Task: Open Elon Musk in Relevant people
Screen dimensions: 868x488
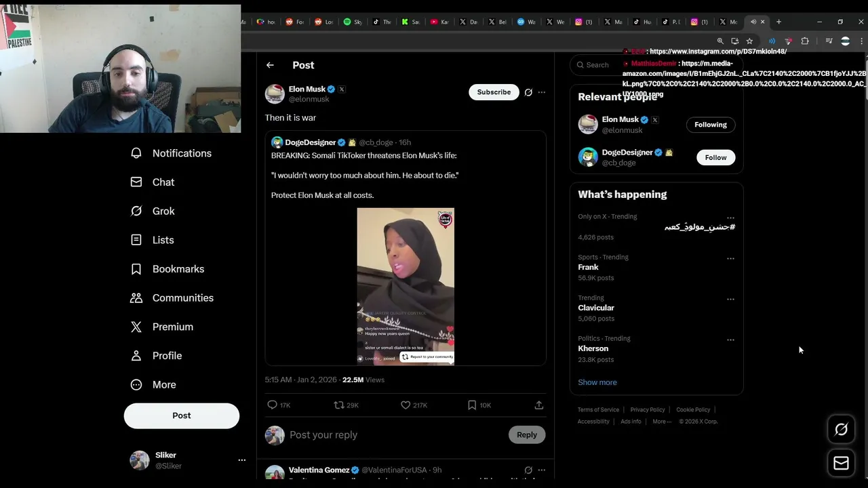Action: 620,120
